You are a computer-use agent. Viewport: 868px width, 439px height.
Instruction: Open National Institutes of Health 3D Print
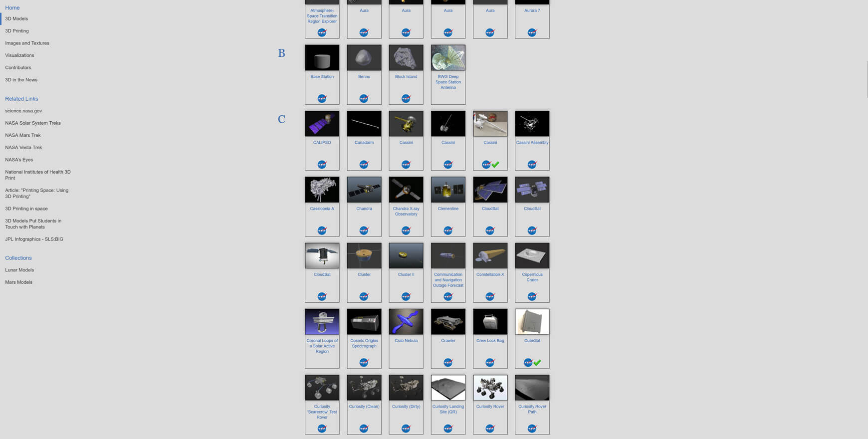coord(38,175)
